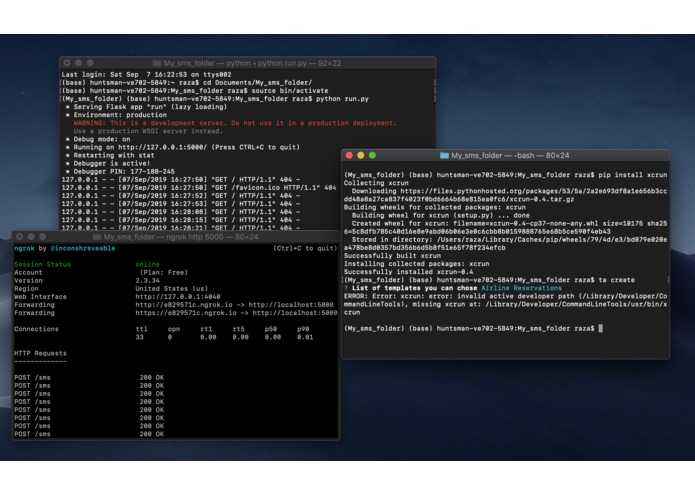Image resolution: width=695 pixels, height=494 pixels.
Task: Click the 'p90' column header
Action: tap(303, 329)
